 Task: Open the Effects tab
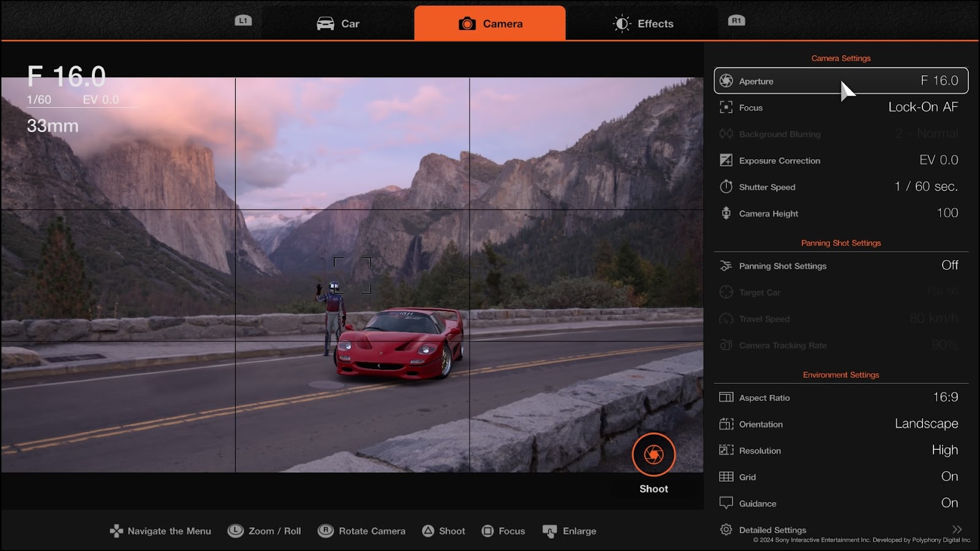643,23
